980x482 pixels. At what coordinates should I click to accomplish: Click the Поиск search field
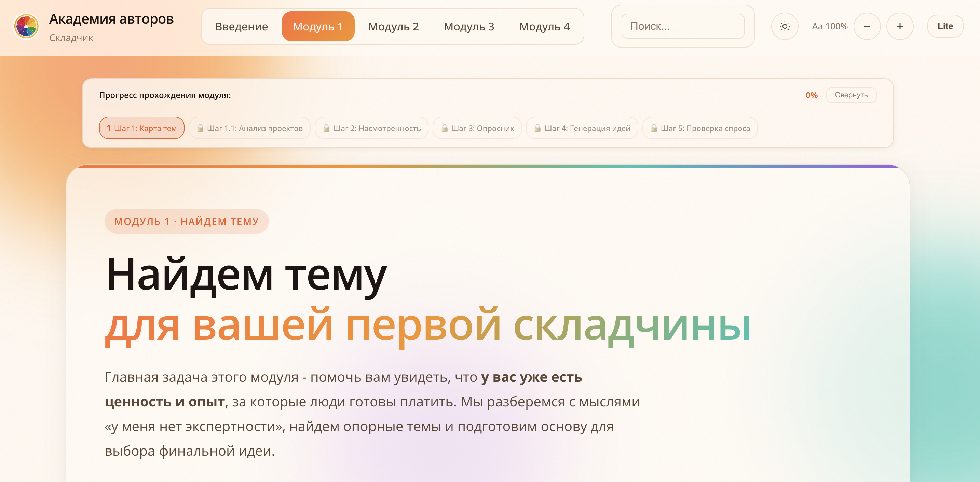coord(682,26)
